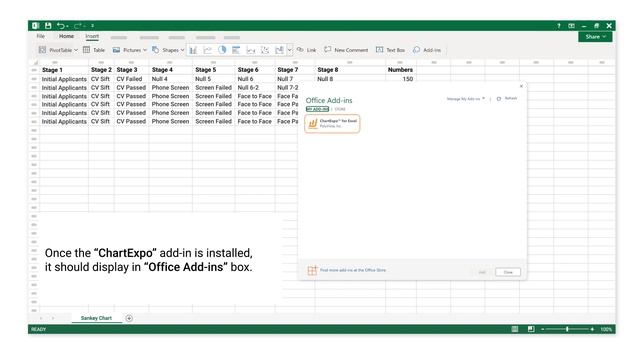
Task: Switch to STORE tab in Office Add-ins
Action: 340,109
